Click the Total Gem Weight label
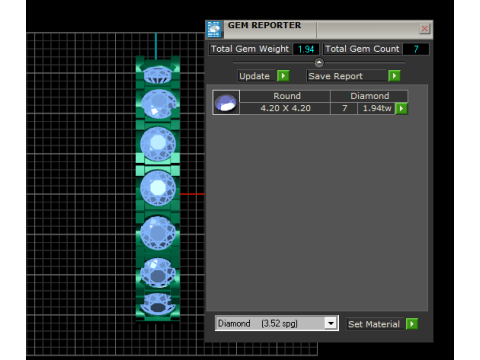 (x=250, y=49)
